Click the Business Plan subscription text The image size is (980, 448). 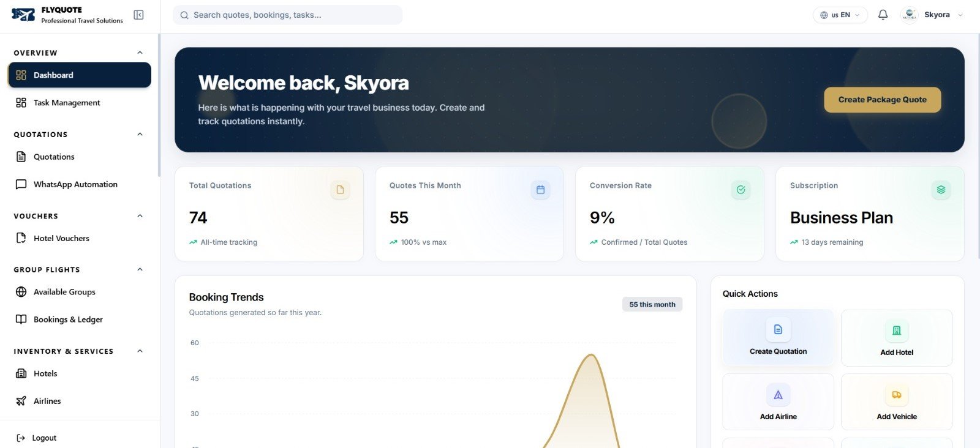pyautogui.click(x=842, y=218)
